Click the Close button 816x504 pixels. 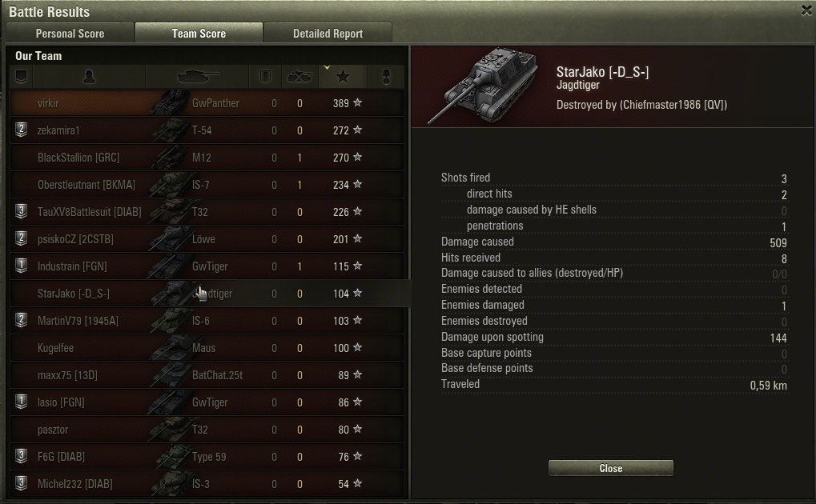[x=610, y=468]
